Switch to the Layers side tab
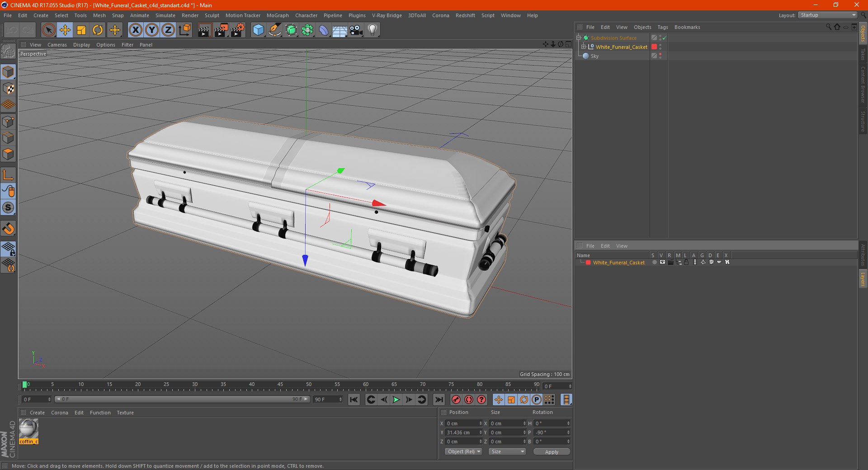 [x=863, y=279]
